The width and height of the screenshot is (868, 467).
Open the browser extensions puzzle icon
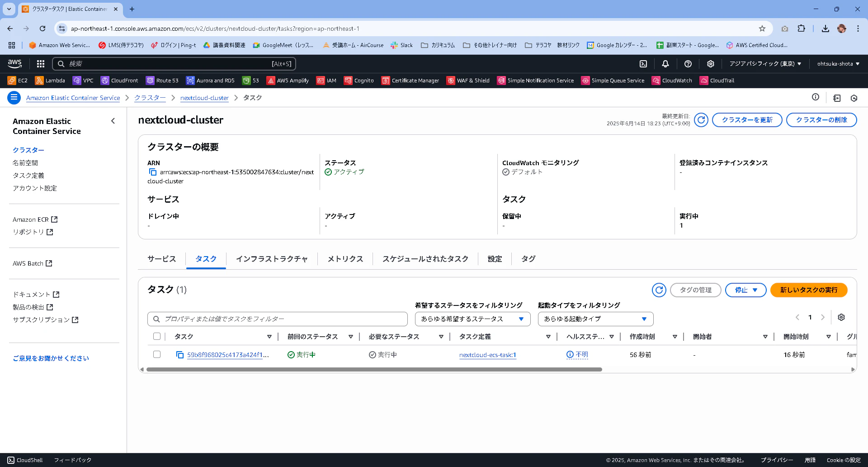801,29
